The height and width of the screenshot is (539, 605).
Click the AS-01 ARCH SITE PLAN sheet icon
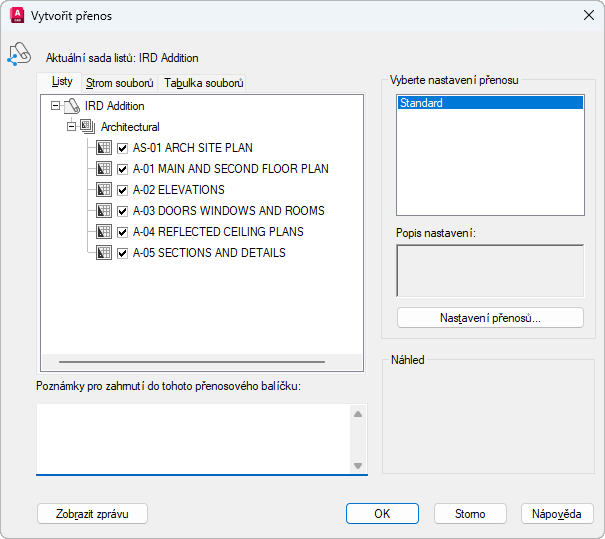104,148
